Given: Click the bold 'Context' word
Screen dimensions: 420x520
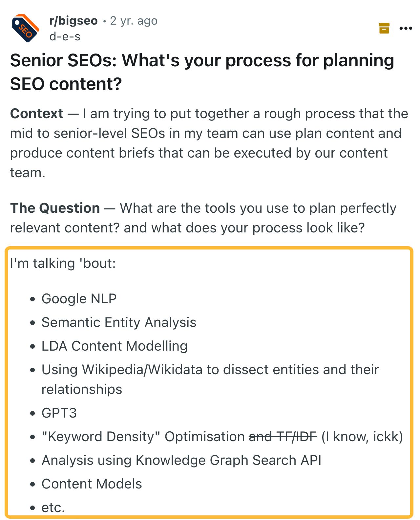Looking at the screenshot, I should click(37, 114).
